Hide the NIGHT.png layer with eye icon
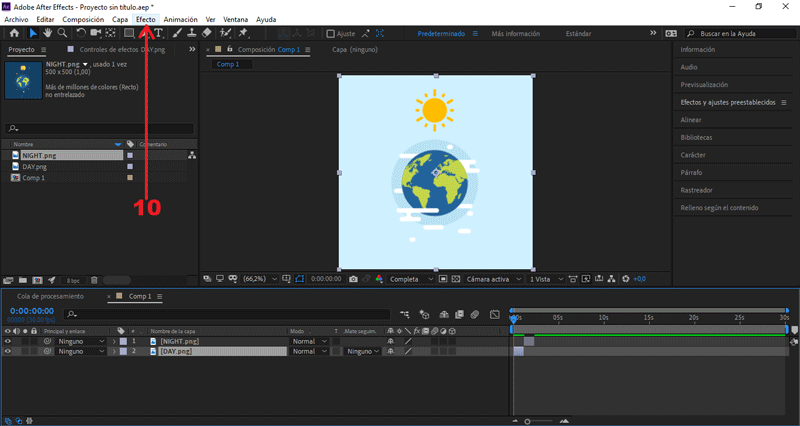The image size is (800, 426). [8, 341]
